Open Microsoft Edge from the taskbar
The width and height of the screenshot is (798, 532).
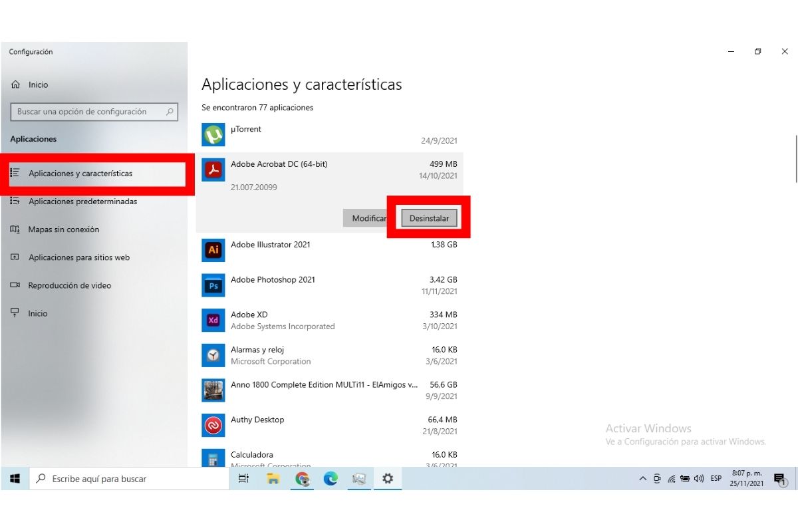tap(331, 478)
